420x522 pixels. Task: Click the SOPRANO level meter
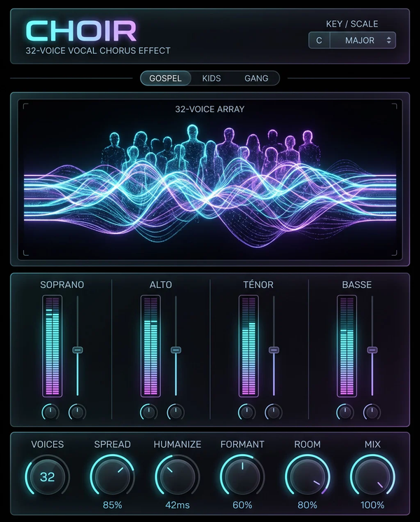[52, 346]
